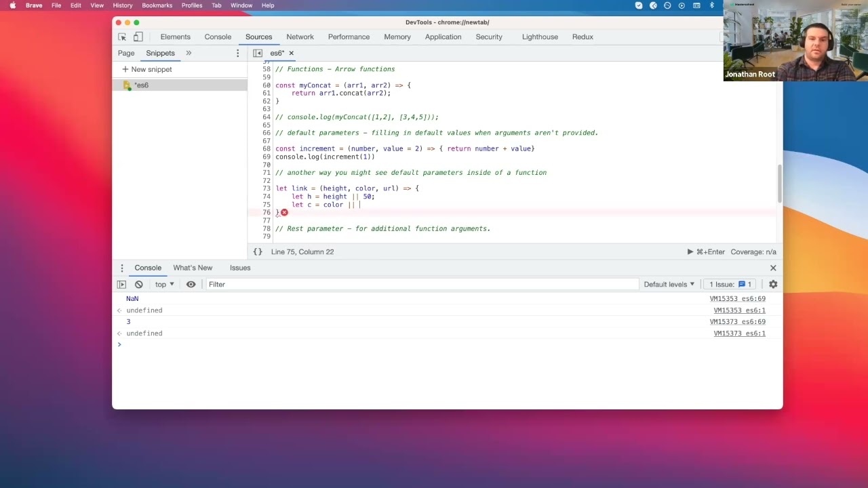Open Default levels dropdown
The width and height of the screenshot is (868, 488).
pos(669,285)
